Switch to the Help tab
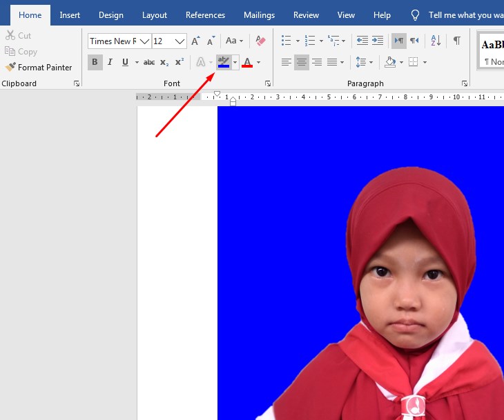This screenshot has width=504, height=420. click(x=382, y=15)
